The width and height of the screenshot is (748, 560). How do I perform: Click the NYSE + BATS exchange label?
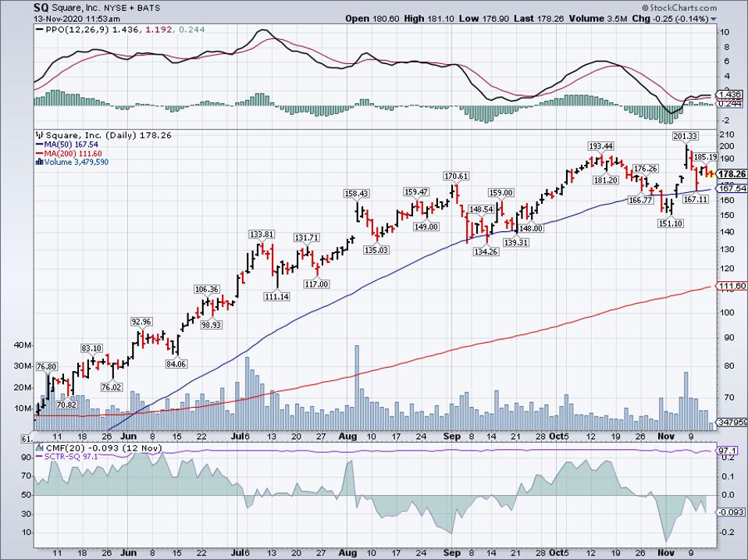point(132,8)
